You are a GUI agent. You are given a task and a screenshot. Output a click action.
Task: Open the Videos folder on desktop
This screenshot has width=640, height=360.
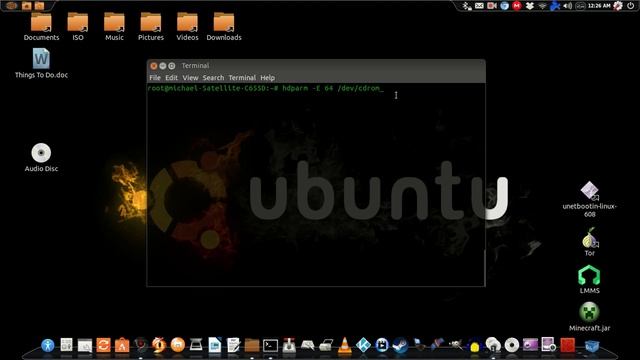click(187, 27)
